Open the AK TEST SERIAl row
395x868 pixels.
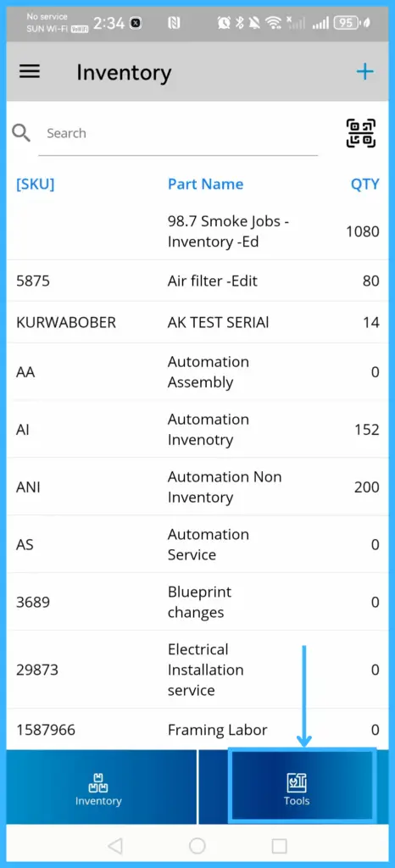point(197,322)
